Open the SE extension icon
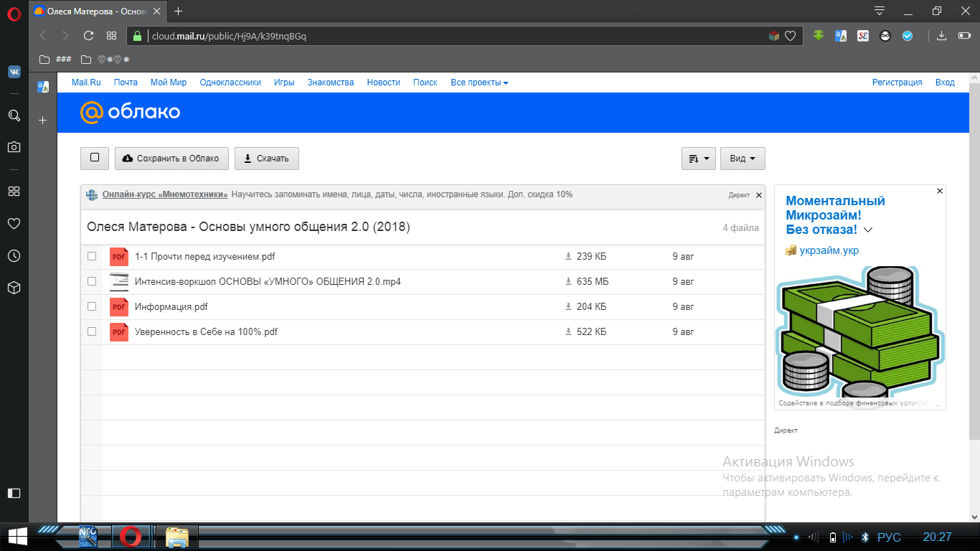Image resolution: width=980 pixels, height=551 pixels. coord(864,35)
